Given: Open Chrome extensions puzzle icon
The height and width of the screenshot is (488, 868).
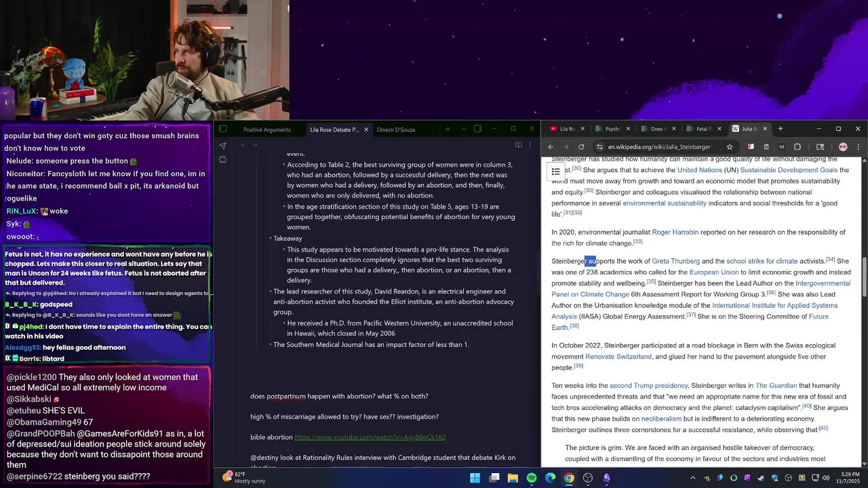Looking at the screenshot, I should coord(797,146).
